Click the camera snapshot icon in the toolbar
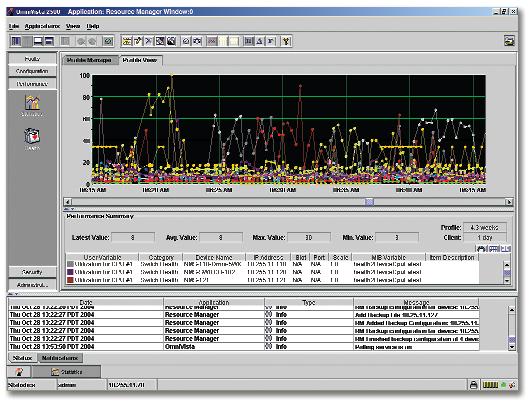 (x=197, y=41)
